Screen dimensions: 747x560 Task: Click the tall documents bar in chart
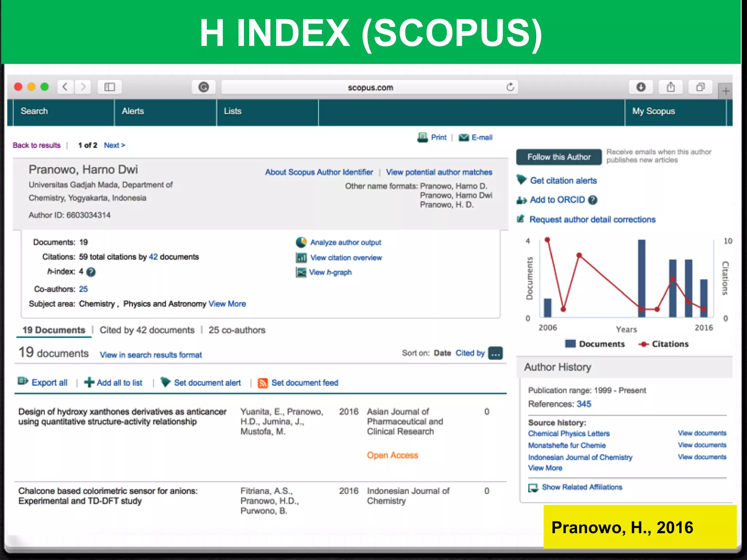tap(642, 278)
